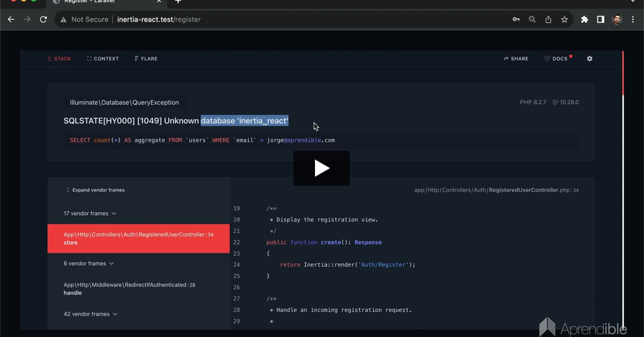Viewport: 644px width, 337px height.
Task: Switch to the CONTEXT tab
Action: pos(103,58)
